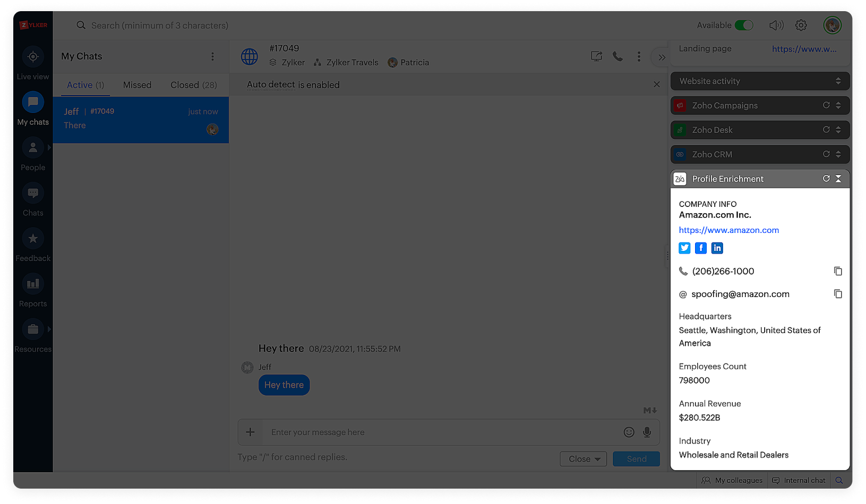Image resolution: width=866 pixels, height=504 pixels.
Task: Open Live view in the sidebar
Action: point(33,64)
